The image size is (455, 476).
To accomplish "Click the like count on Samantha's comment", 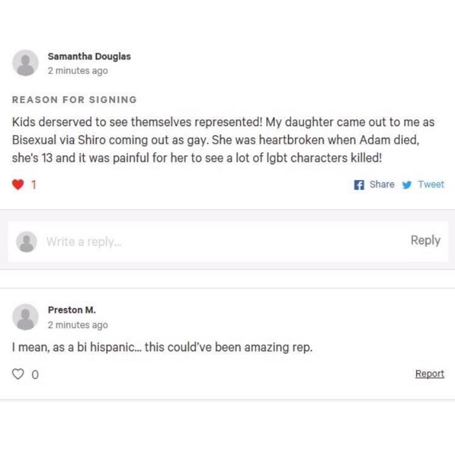I will pyautogui.click(x=33, y=185).
